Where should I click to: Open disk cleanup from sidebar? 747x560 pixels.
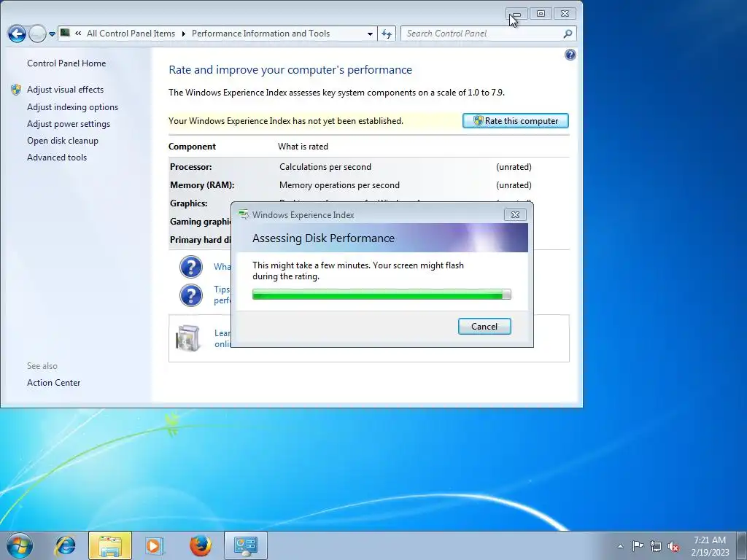point(63,141)
